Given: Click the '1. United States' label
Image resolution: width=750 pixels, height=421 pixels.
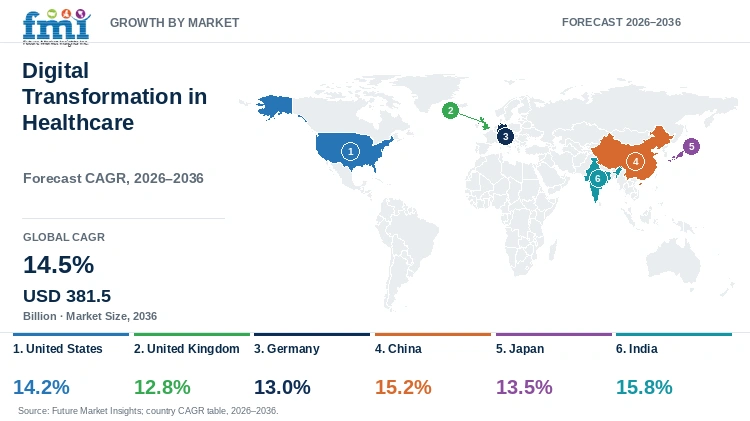Looking at the screenshot, I should pos(58,349).
